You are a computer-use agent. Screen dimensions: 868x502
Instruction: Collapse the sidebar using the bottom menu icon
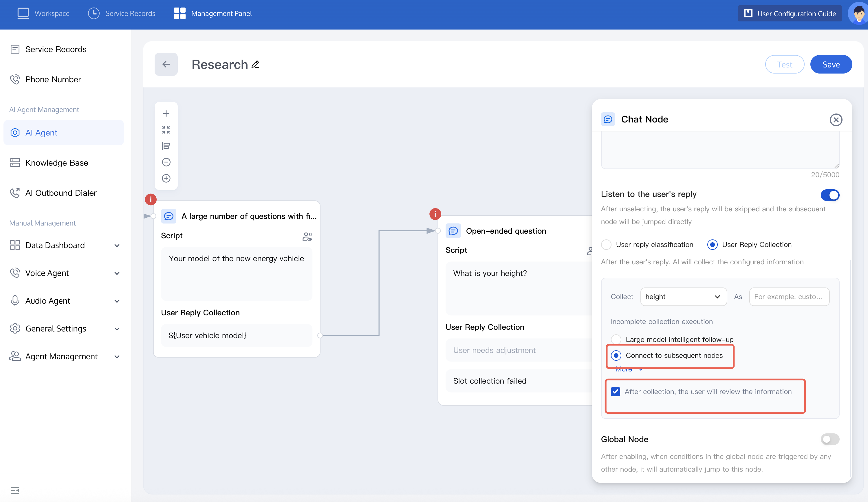(15, 490)
